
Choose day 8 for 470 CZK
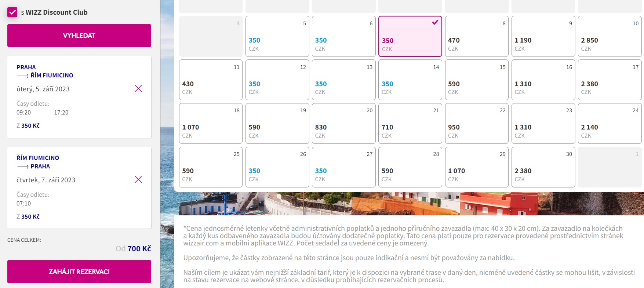tap(477, 36)
